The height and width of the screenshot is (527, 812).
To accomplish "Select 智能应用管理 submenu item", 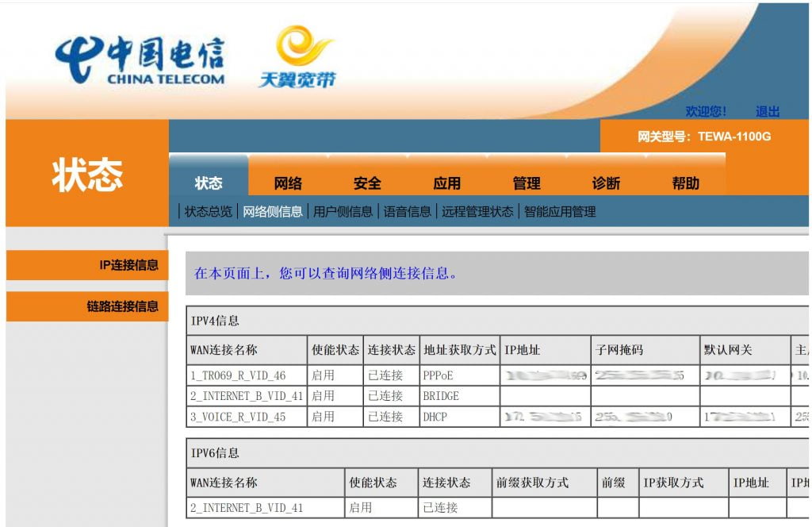I will tap(560, 212).
